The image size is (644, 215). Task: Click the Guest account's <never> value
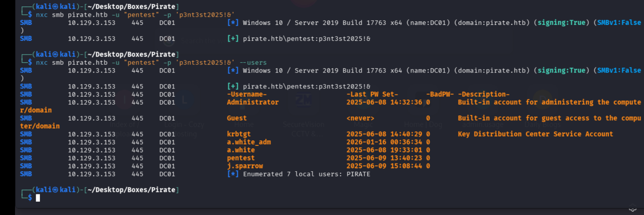tap(360, 118)
